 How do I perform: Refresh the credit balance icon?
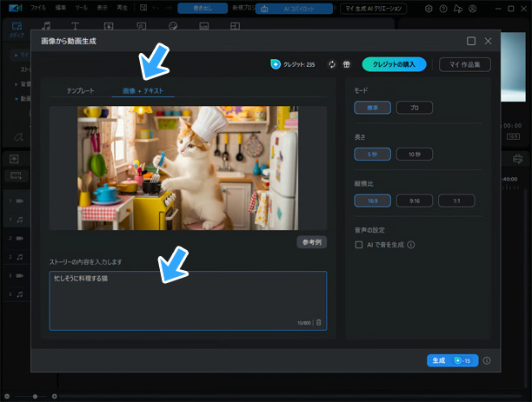pos(332,64)
